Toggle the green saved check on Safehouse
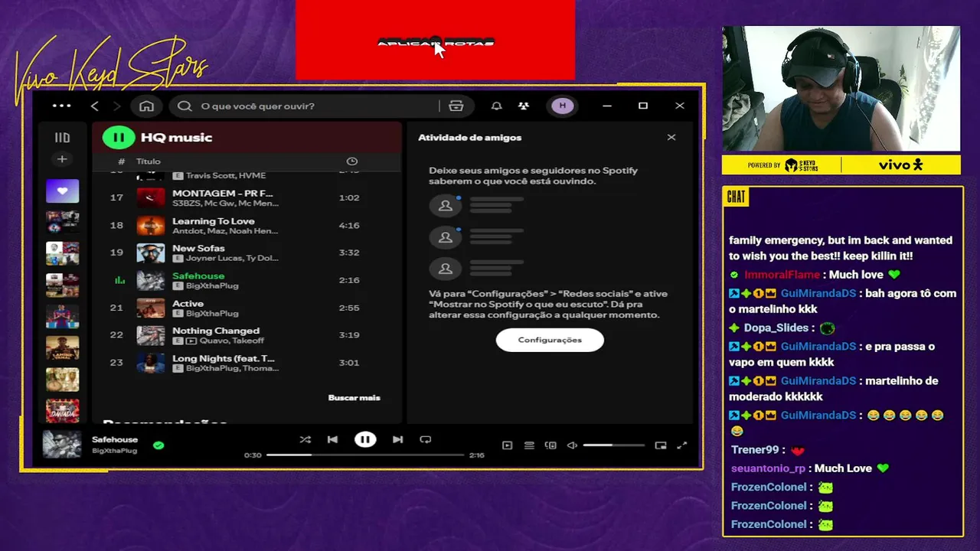The height and width of the screenshot is (551, 980). tap(158, 445)
